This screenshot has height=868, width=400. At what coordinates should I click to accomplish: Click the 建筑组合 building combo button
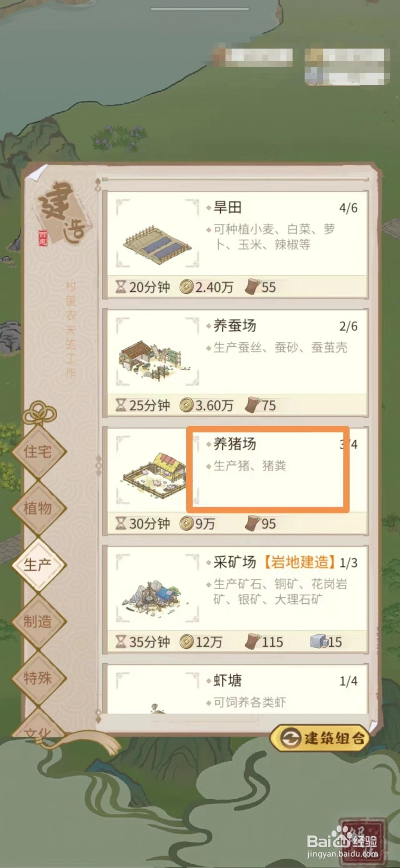tap(320, 738)
